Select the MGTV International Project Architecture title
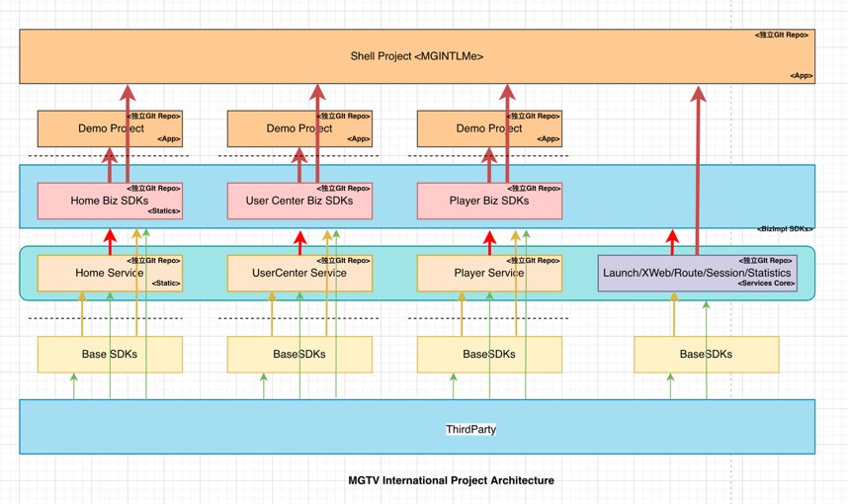848x504 pixels. click(451, 480)
